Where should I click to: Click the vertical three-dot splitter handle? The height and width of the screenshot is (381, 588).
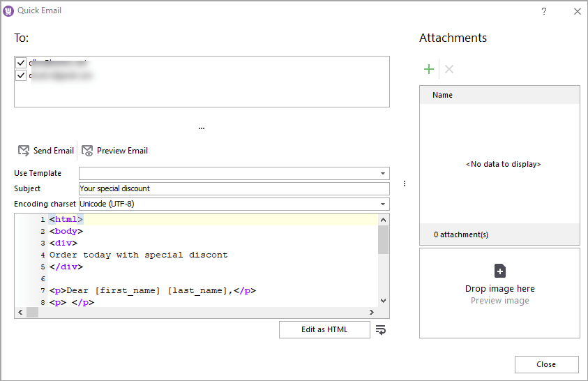(405, 184)
